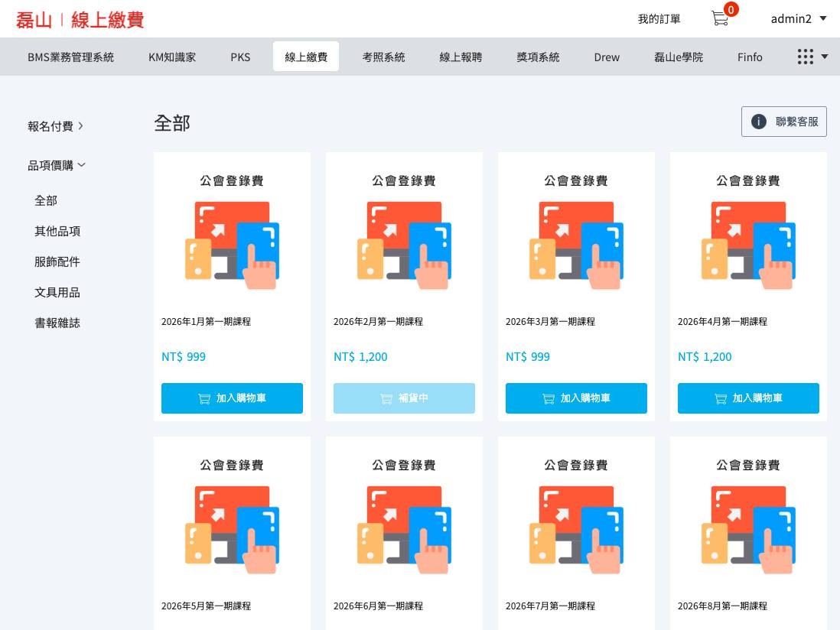This screenshot has width=840, height=630.
Task: Click product image for 2026年6月第一期課程
Action: 404,530
